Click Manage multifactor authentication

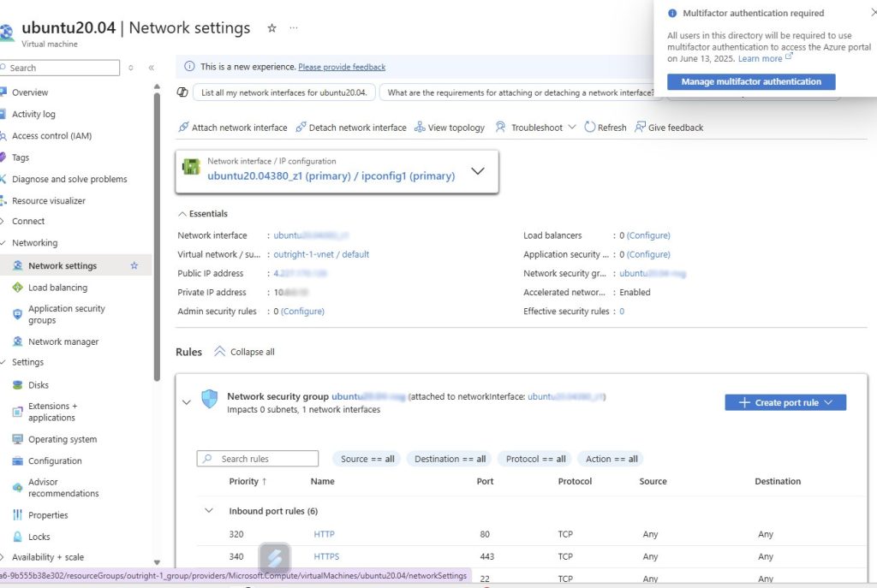coord(751,81)
